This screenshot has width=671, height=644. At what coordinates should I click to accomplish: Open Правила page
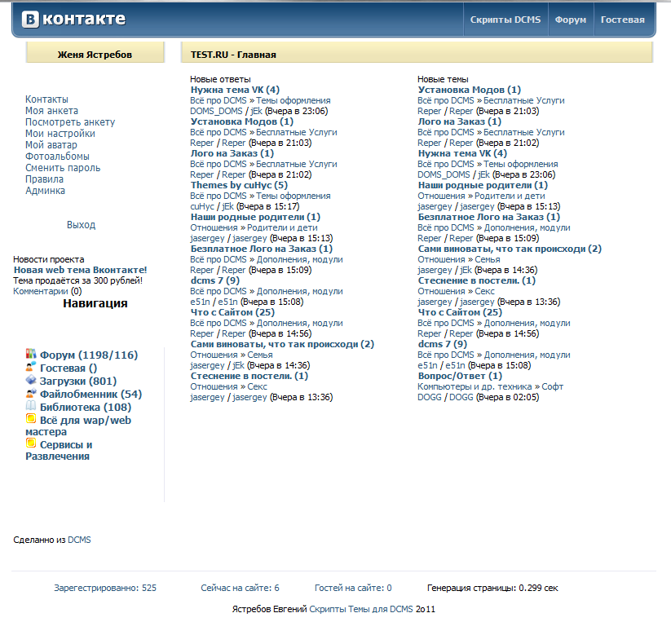pyautogui.click(x=45, y=179)
